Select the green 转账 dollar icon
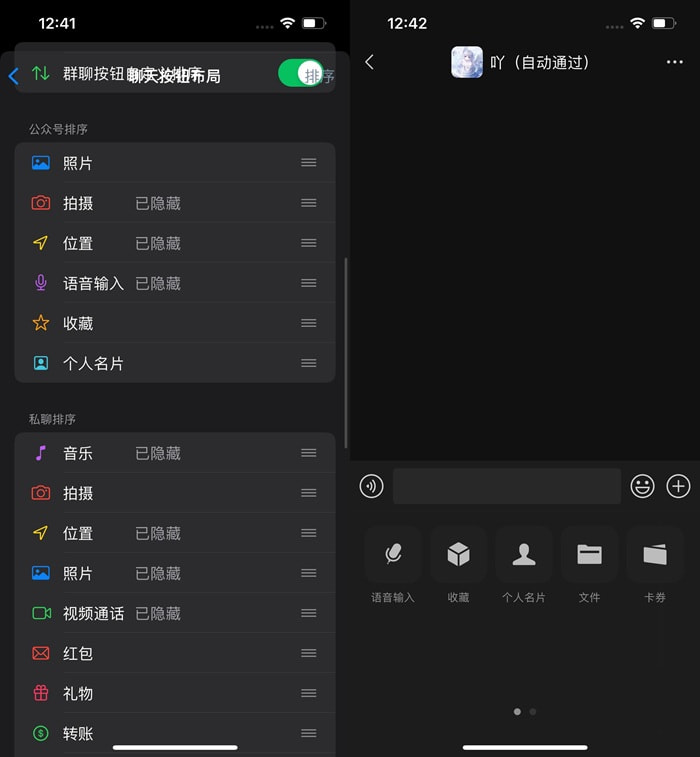 (x=41, y=733)
